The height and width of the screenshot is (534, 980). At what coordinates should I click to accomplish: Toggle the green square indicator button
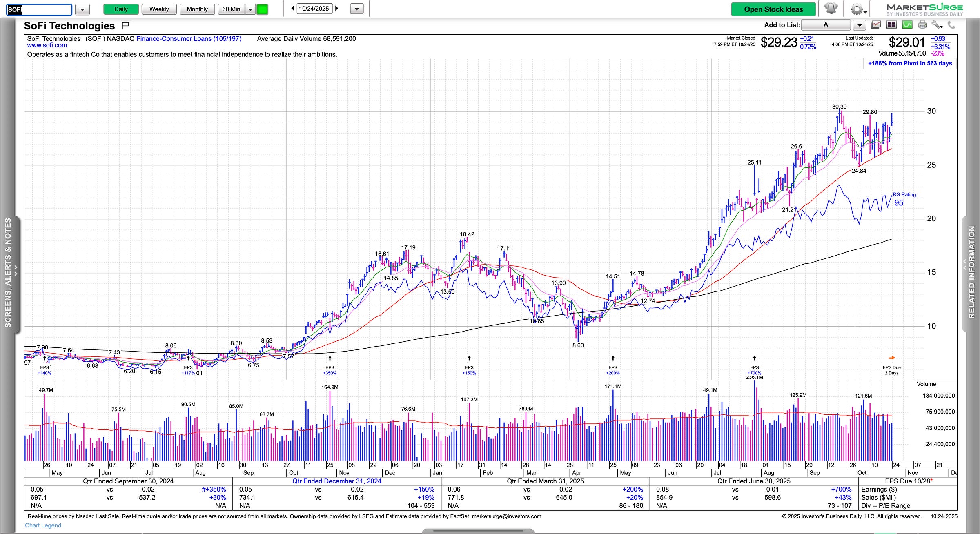[x=263, y=9]
